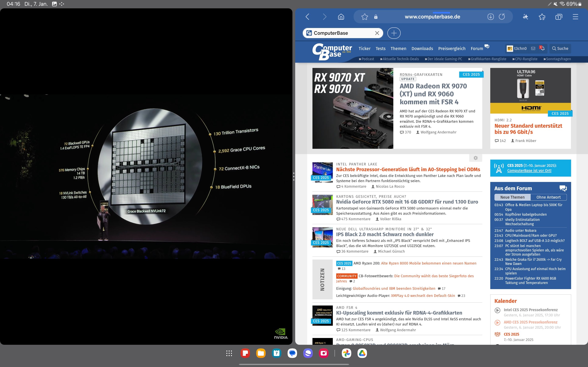Open the browser hamburger menu
Screen dimensions: 588x367
575,17
